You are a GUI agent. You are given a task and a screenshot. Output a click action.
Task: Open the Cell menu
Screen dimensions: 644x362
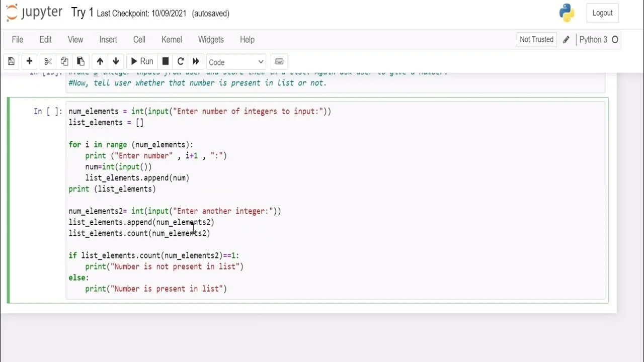pos(139,39)
